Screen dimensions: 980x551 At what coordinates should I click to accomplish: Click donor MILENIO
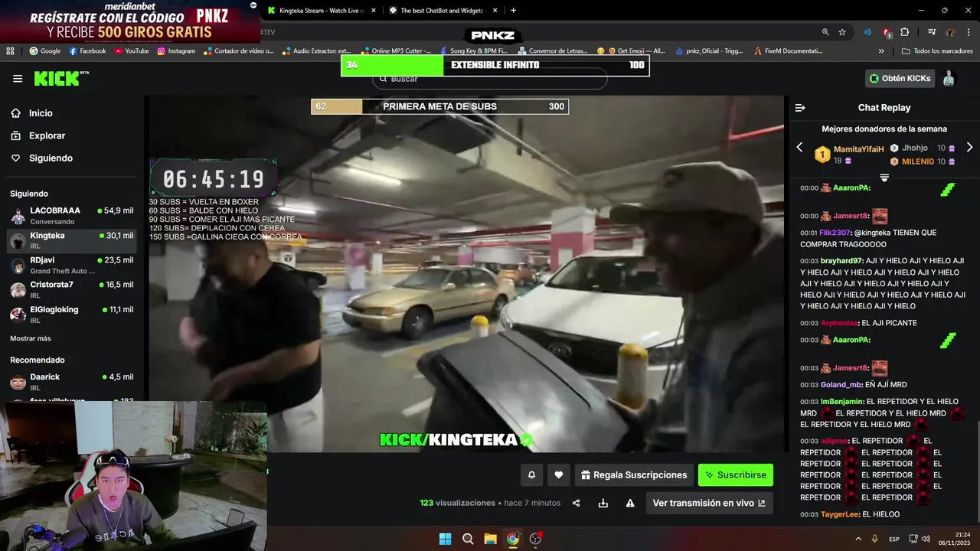(917, 161)
